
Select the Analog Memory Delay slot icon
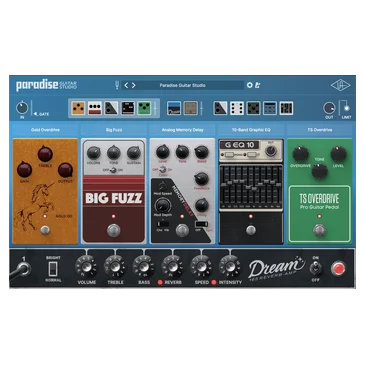111,108
